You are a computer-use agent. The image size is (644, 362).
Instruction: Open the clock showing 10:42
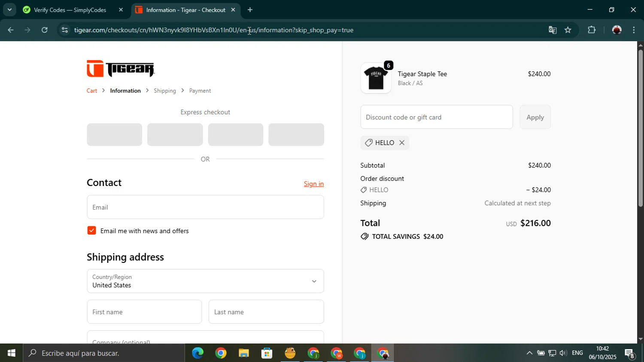pyautogui.click(x=603, y=353)
